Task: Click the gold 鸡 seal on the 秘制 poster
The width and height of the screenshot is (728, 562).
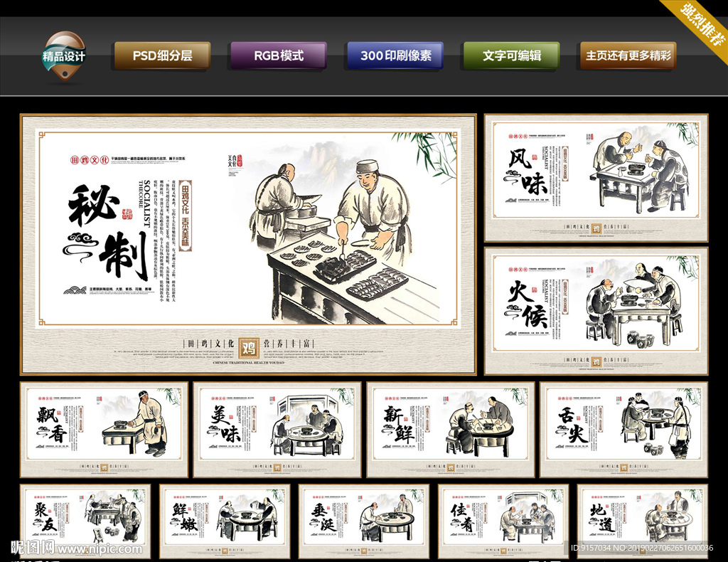Action: [249, 347]
